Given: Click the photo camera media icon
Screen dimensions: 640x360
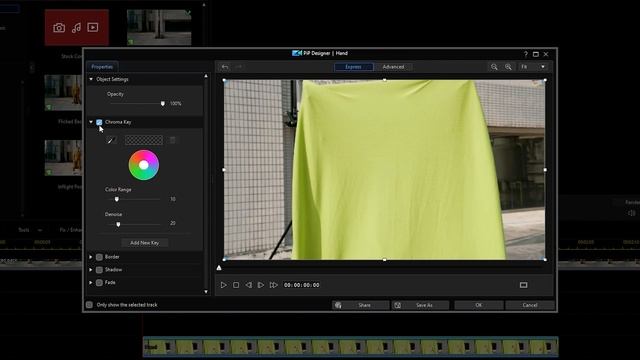Looking at the screenshot, I should click(x=59, y=28).
